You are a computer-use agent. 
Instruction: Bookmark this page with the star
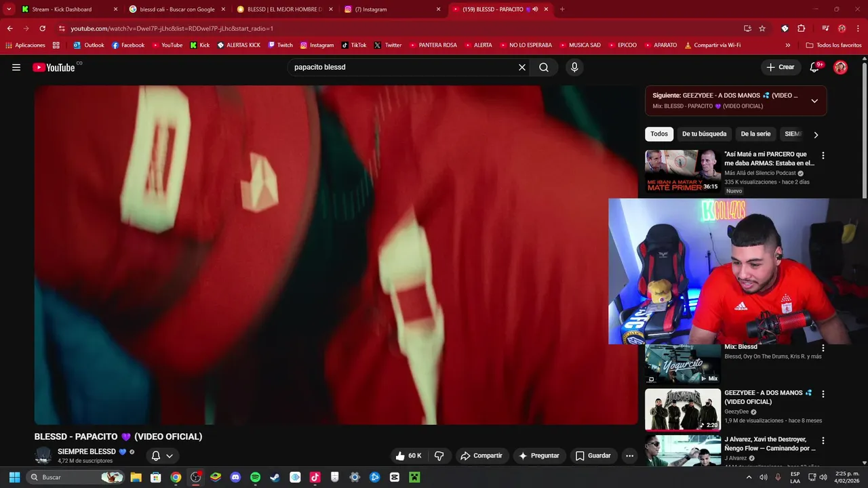click(x=762, y=28)
